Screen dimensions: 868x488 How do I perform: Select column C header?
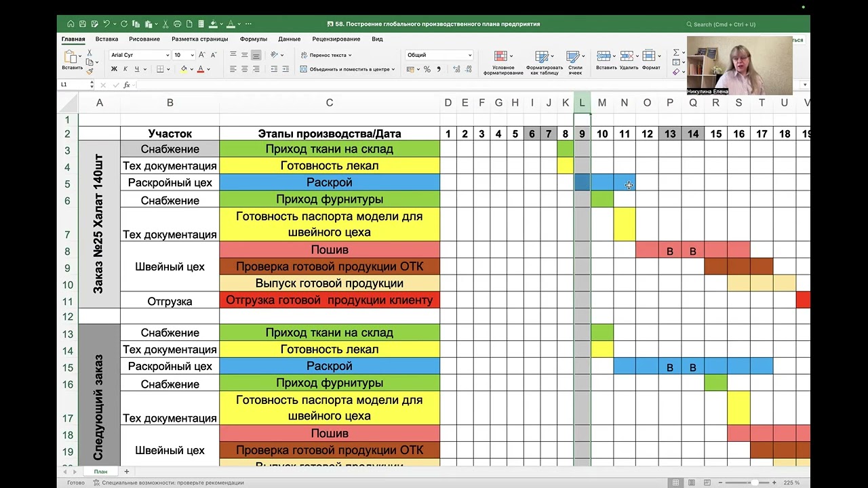coord(330,103)
